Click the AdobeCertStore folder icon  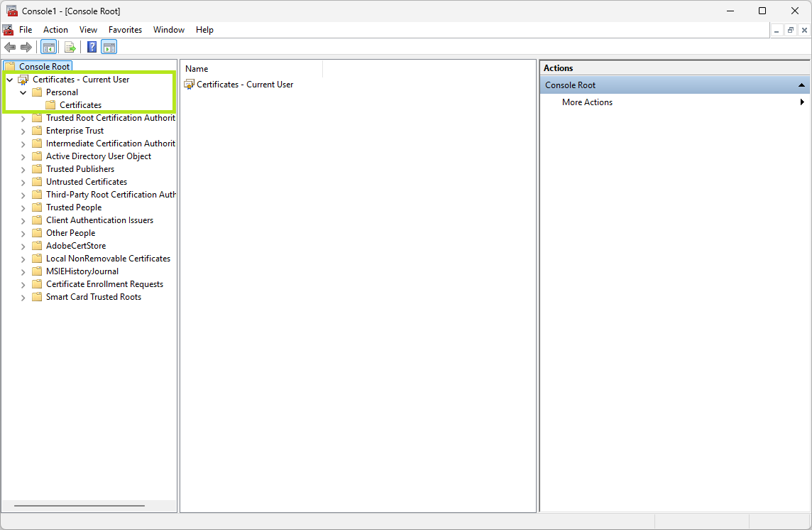[37, 246]
